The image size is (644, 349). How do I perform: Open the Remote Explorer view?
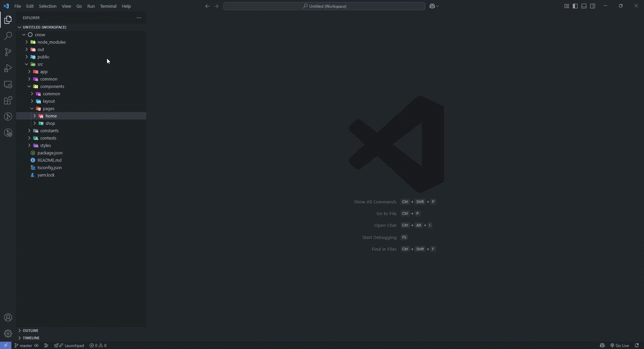[8, 85]
